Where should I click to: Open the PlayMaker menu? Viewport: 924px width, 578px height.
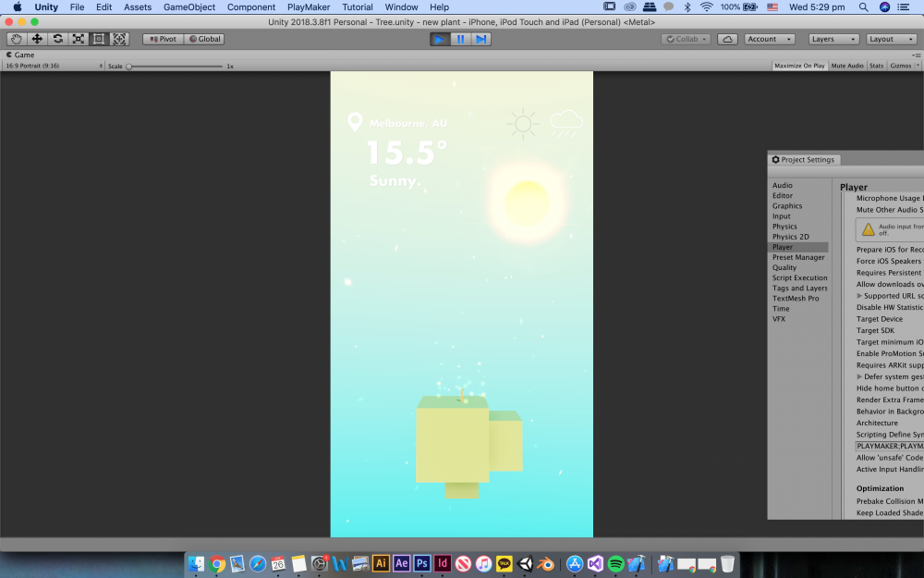309,7
